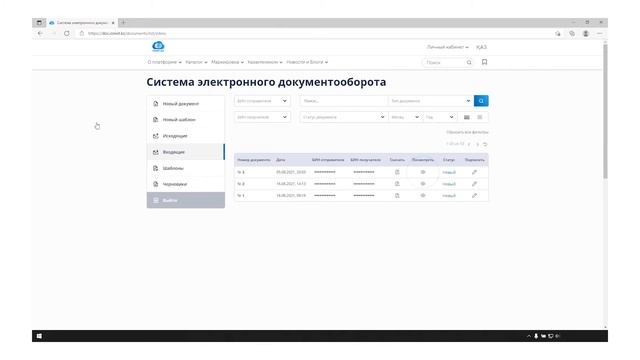Click the status link of document № 3
The height and width of the screenshot is (360, 640).
coord(449,173)
